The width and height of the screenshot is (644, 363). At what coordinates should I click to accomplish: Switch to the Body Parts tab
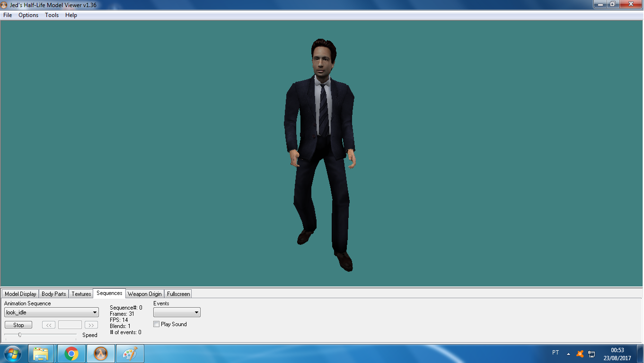coord(54,294)
